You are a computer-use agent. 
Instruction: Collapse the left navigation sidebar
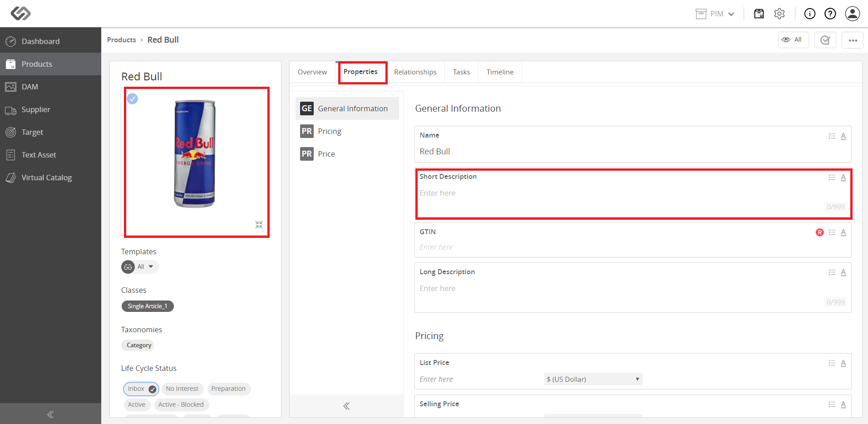click(x=50, y=414)
